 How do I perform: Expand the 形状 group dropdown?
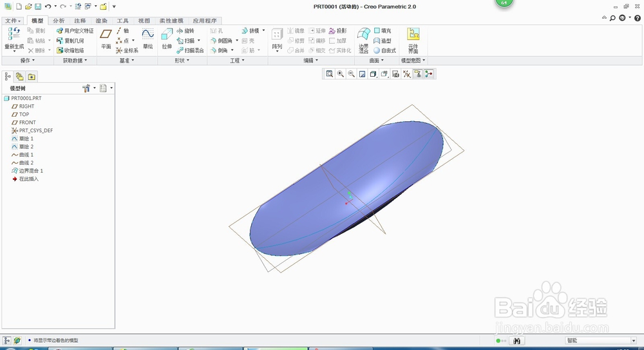182,61
